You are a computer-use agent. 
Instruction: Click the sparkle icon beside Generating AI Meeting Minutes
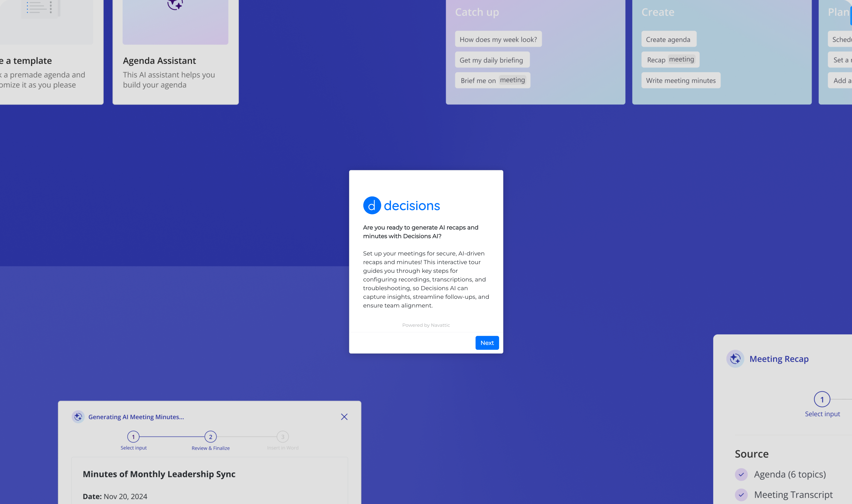pos(78,417)
